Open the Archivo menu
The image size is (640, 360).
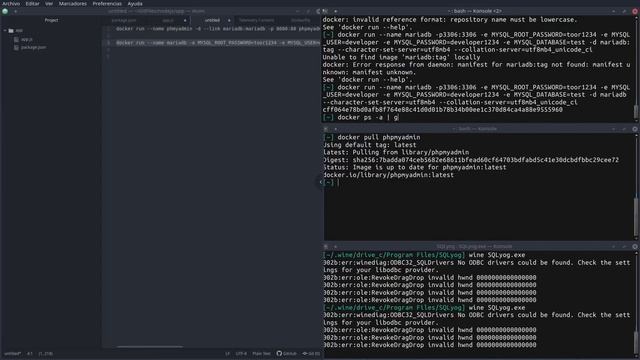coord(11,3)
